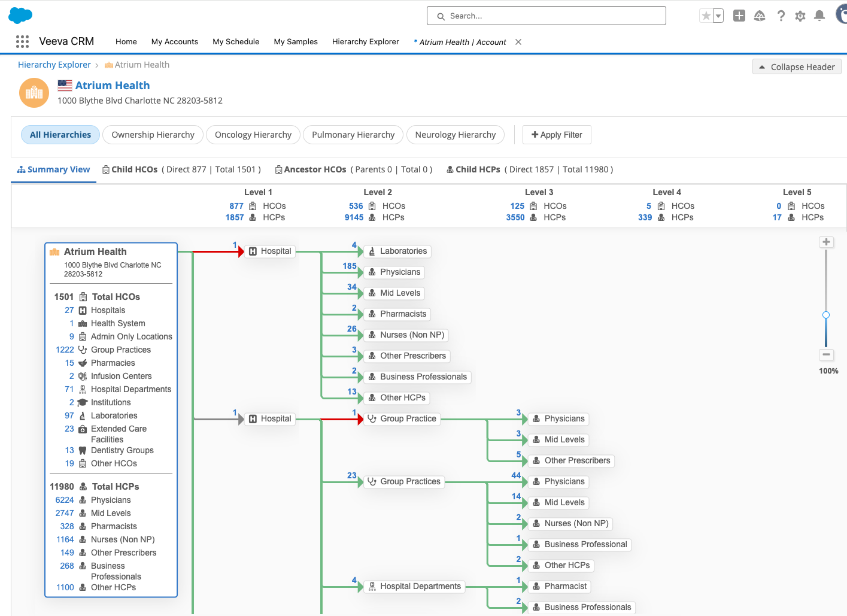This screenshot has width=847, height=616.
Task: Open the My Accounts tab
Action: coord(175,42)
